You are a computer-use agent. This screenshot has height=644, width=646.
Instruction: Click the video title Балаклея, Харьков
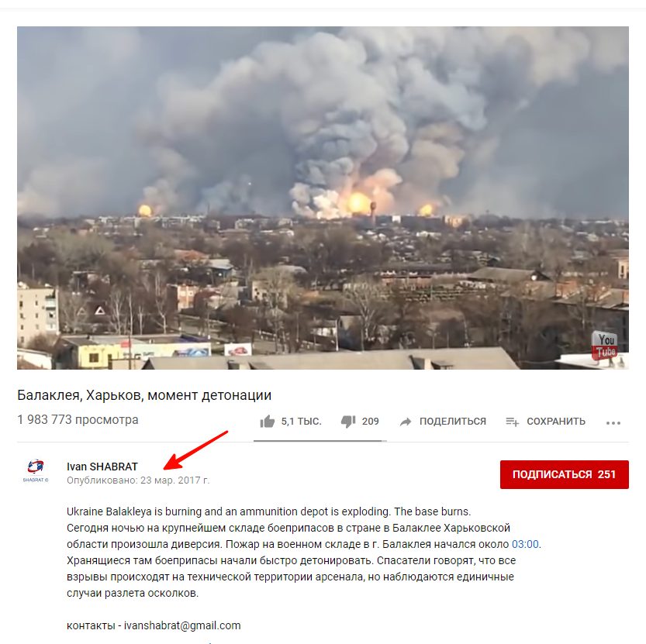(x=144, y=395)
